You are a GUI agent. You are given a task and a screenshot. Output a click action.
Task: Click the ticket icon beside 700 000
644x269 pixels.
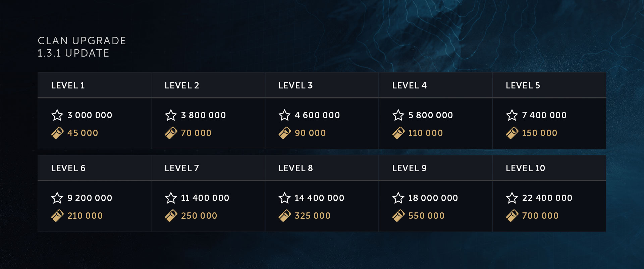click(x=512, y=216)
